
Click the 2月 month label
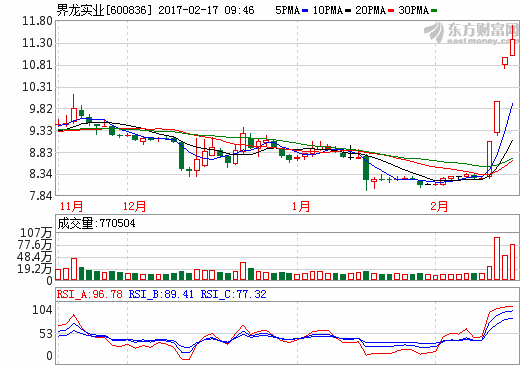[x=439, y=206]
